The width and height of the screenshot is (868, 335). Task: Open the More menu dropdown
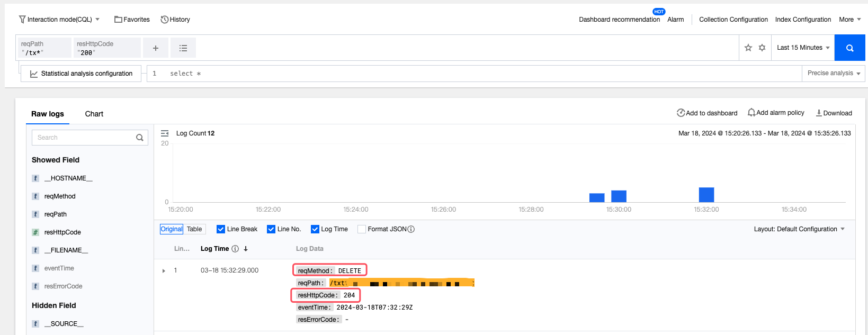[x=849, y=20]
